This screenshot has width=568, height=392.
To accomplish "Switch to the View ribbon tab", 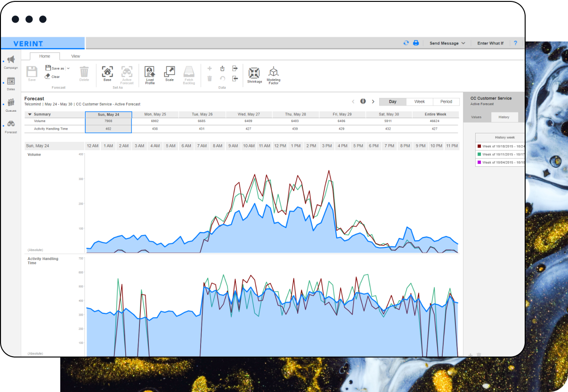I will pos(75,56).
